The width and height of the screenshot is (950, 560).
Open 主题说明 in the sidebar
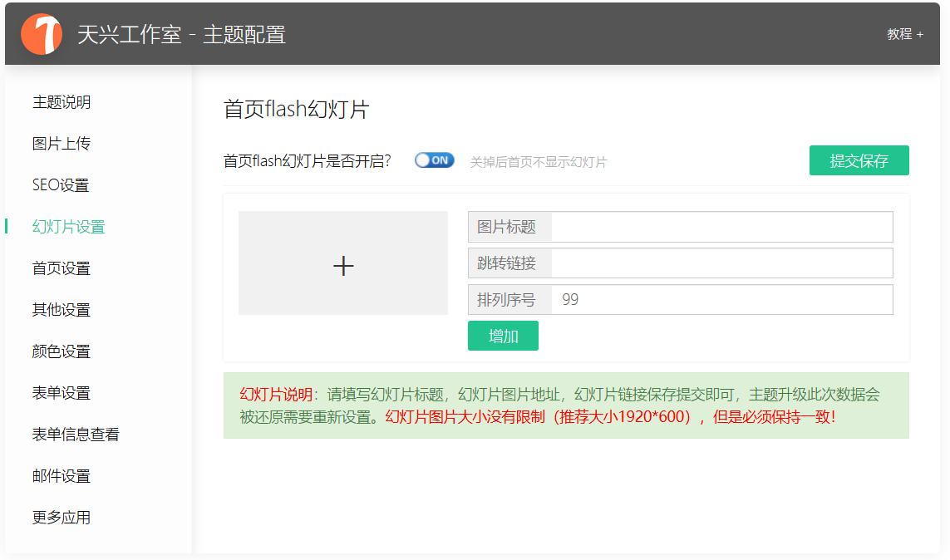62,102
